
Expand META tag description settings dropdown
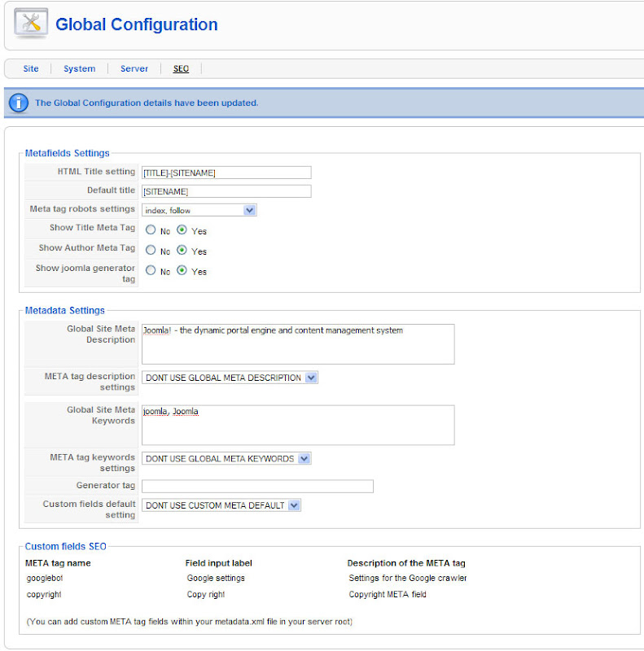pyautogui.click(x=230, y=378)
